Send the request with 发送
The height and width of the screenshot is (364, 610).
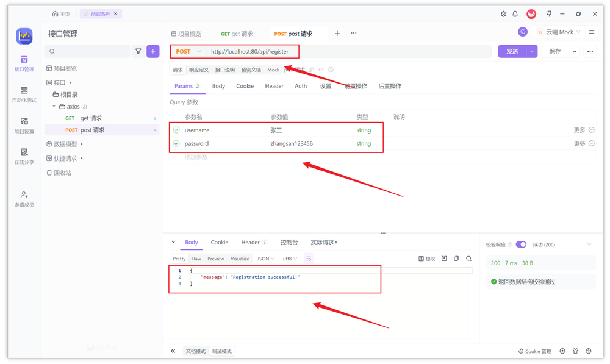(512, 51)
